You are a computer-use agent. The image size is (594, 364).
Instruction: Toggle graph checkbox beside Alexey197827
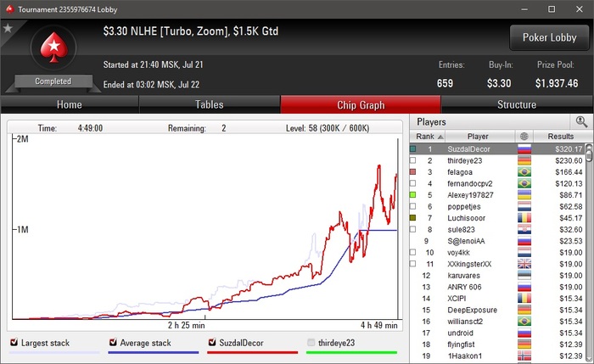click(413, 195)
